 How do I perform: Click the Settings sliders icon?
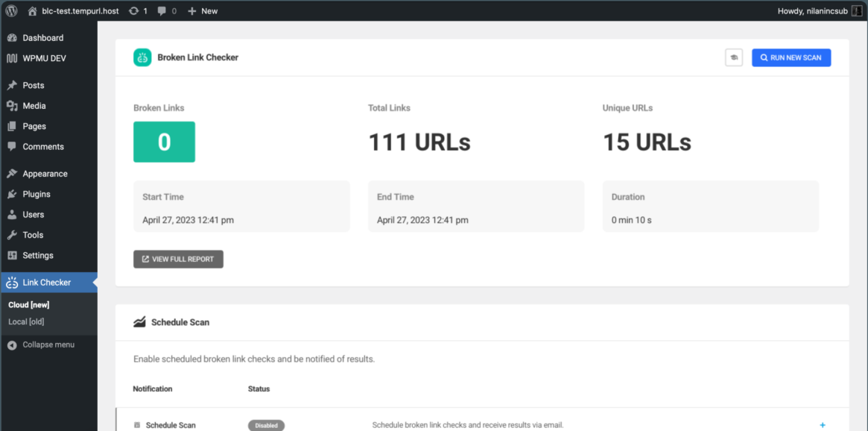pyautogui.click(x=12, y=255)
